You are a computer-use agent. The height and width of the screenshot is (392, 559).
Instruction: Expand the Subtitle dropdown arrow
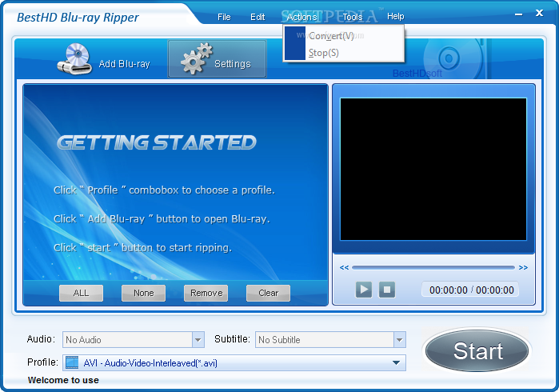click(x=399, y=339)
